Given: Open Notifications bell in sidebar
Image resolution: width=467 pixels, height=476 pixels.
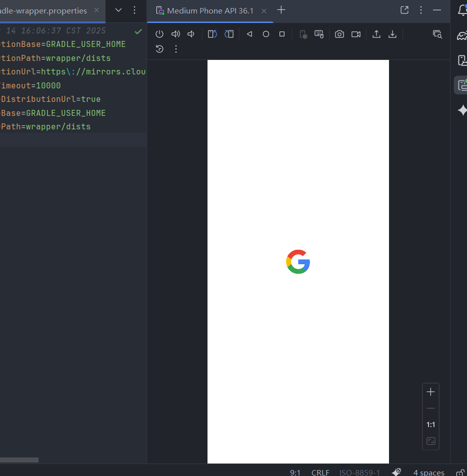Looking at the screenshot, I should pos(462,10).
